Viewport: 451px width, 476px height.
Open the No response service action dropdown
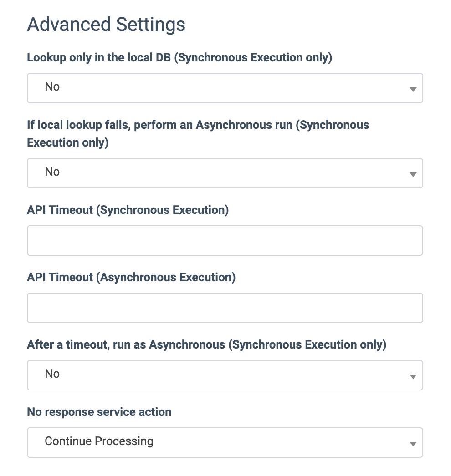pyautogui.click(x=225, y=442)
